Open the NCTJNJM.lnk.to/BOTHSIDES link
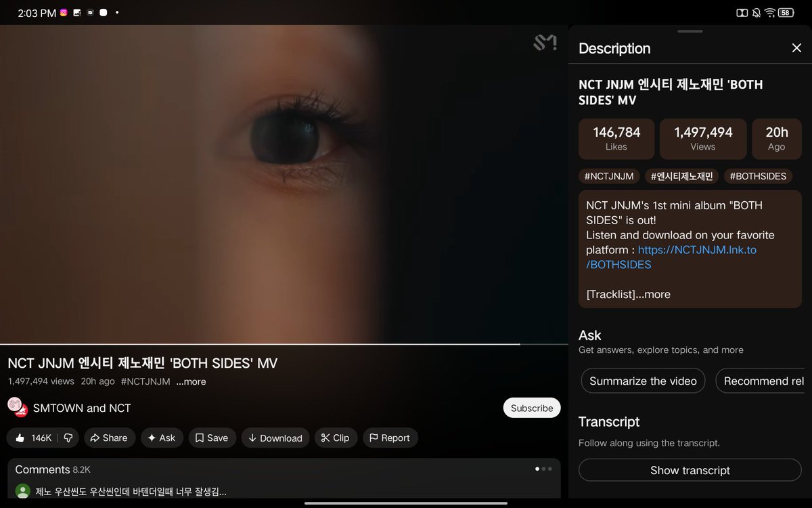 [x=671, y=257]
